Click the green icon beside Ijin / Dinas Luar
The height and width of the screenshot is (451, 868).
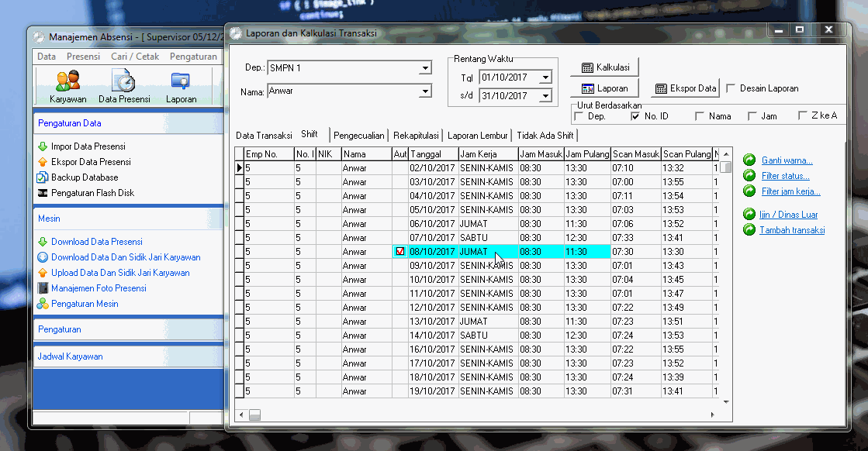[x=749, y=214]
